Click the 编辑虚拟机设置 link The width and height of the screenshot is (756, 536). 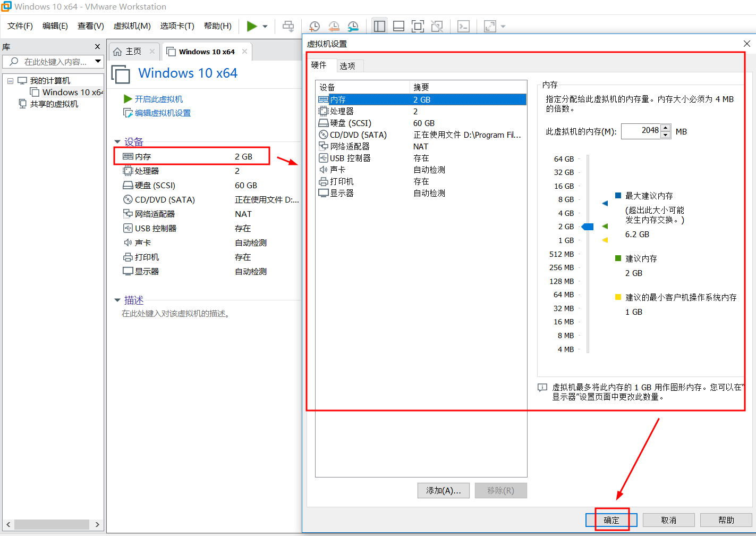pos(163,113)
